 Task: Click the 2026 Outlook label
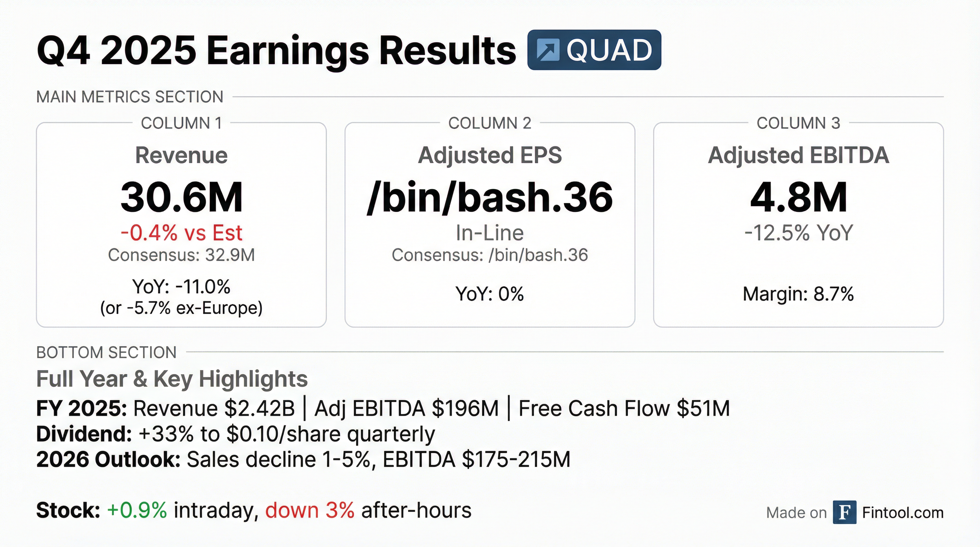pos(108,459)
